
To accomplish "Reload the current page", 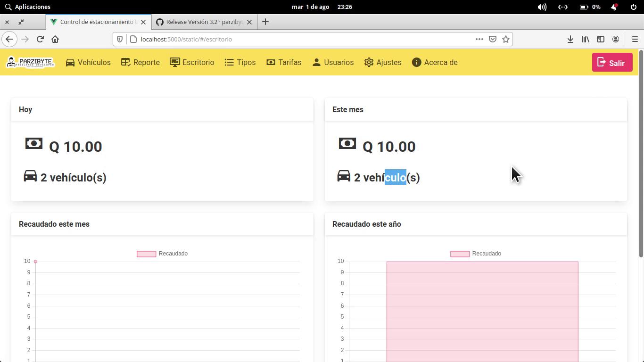I will click(40, 39).
